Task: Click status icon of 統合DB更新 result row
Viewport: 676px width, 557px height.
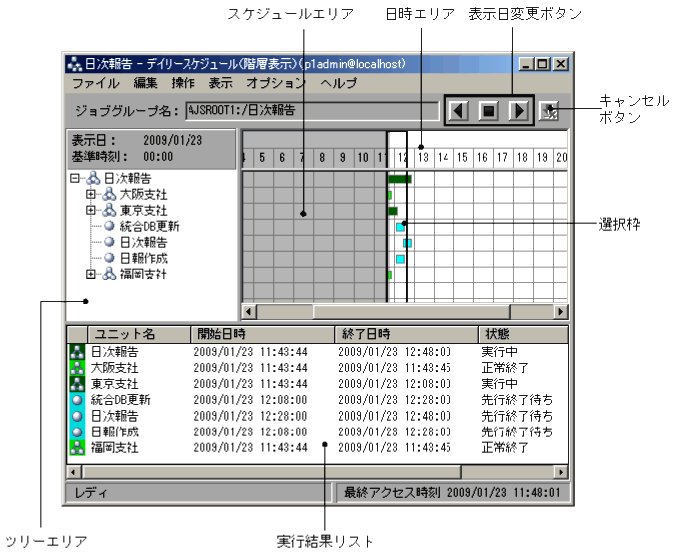Action: pyautogui.click(x=77, y=400)
